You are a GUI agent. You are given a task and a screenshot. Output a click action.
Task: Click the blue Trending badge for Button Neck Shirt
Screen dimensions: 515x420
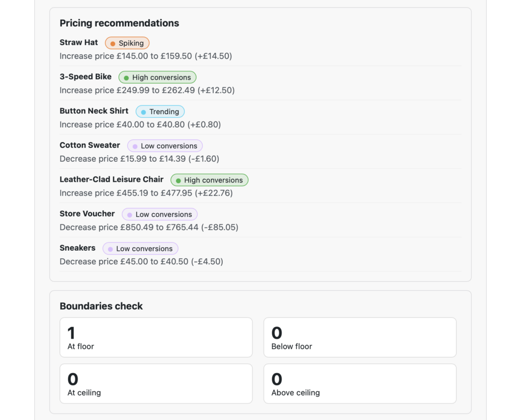coord(160,112)
